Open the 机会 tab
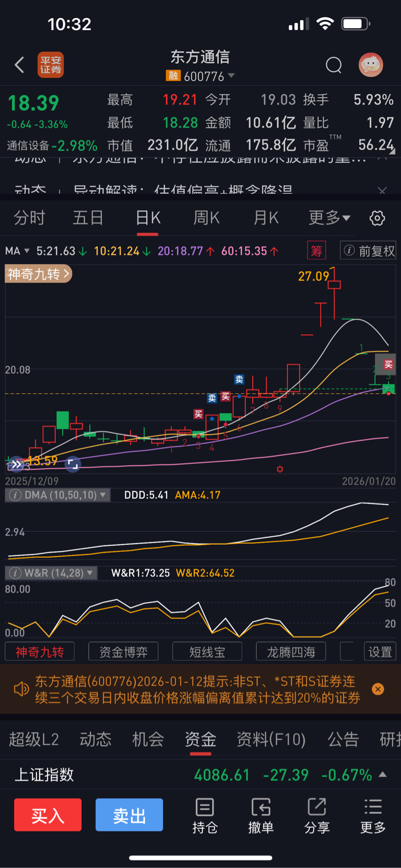Viewport: 401px width, 868px height. tap(148, 740)
